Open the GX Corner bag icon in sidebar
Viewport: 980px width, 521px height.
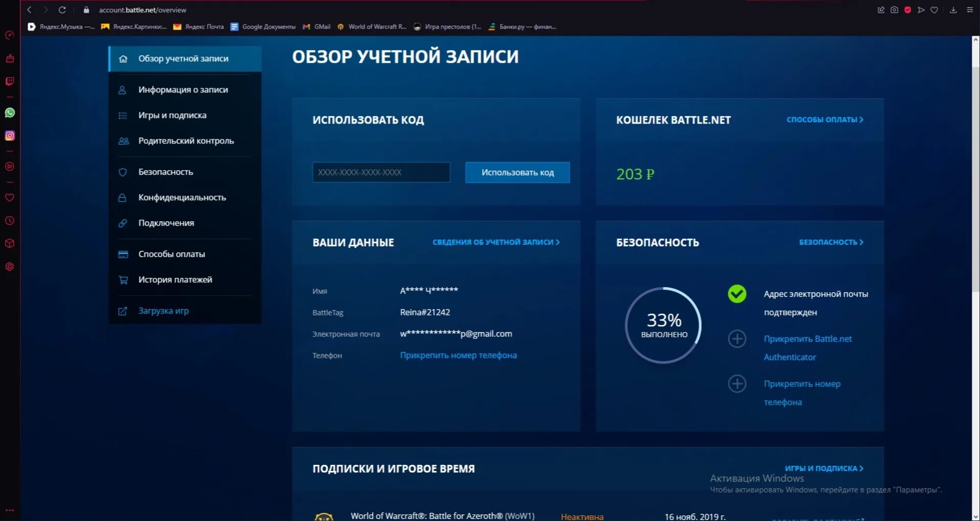coord(10,59)
